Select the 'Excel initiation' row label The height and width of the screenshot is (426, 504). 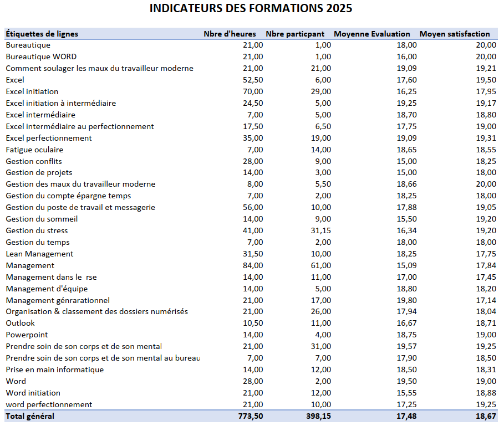tap(32, 91)
